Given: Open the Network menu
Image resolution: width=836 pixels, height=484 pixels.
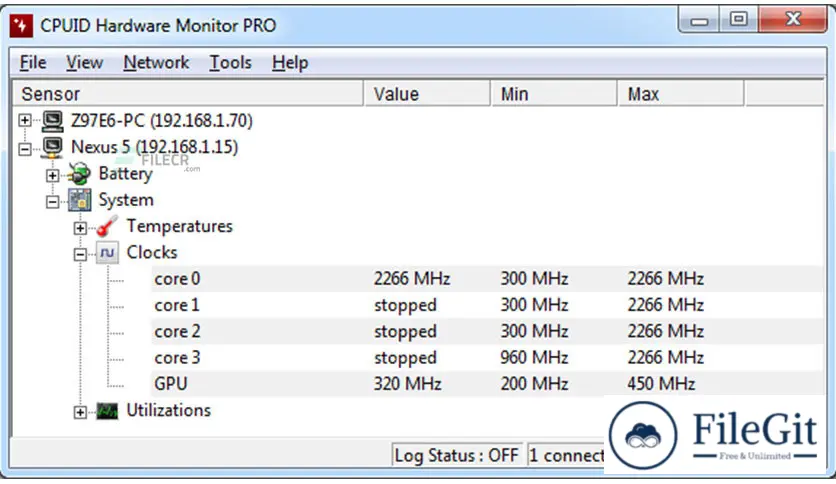Looking at the screenshot, I should [156, 63].
